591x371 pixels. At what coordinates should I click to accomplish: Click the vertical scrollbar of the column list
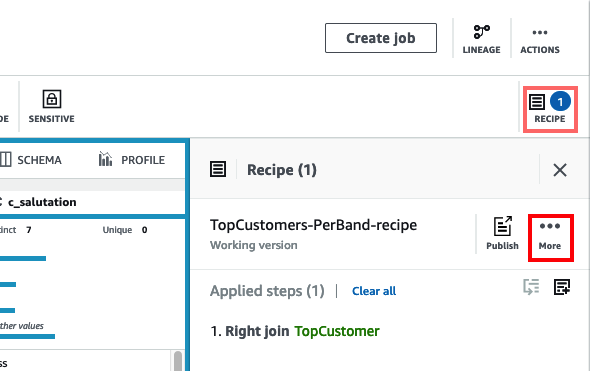[x=178, y=361]
